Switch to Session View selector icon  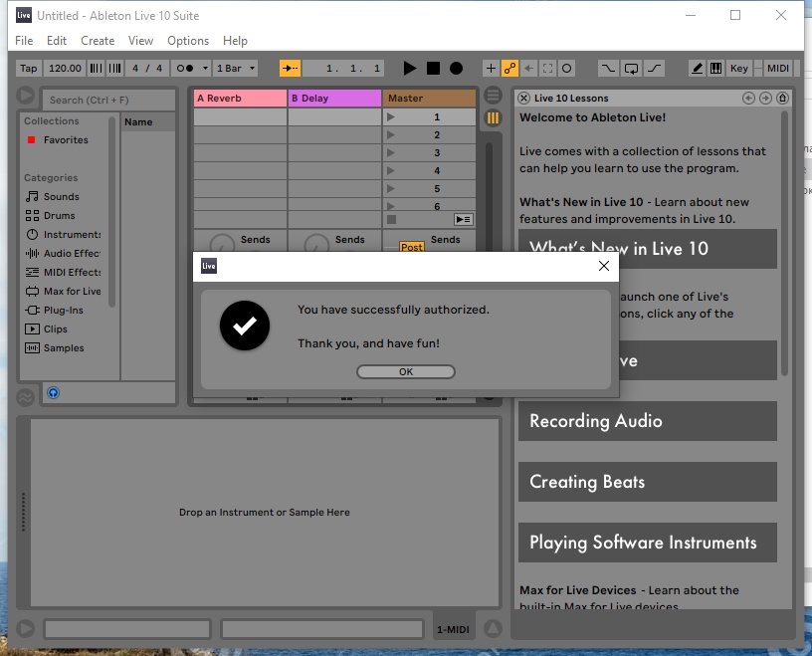coord(493,118)
